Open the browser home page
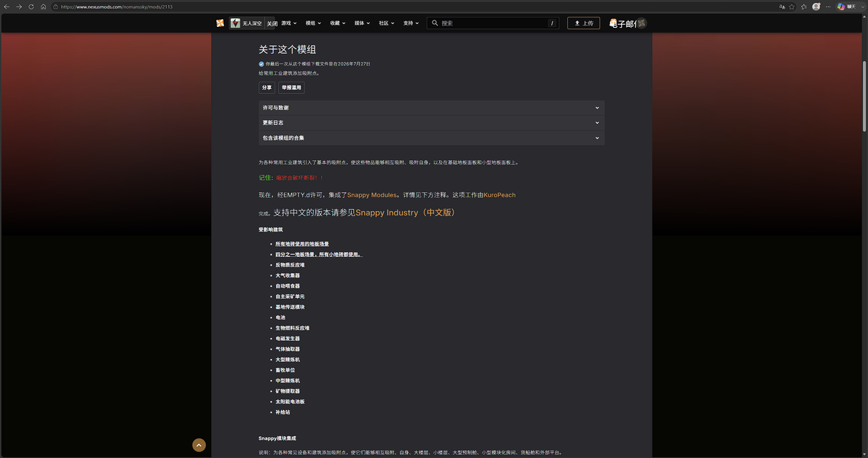 click(x=43, y=7)
